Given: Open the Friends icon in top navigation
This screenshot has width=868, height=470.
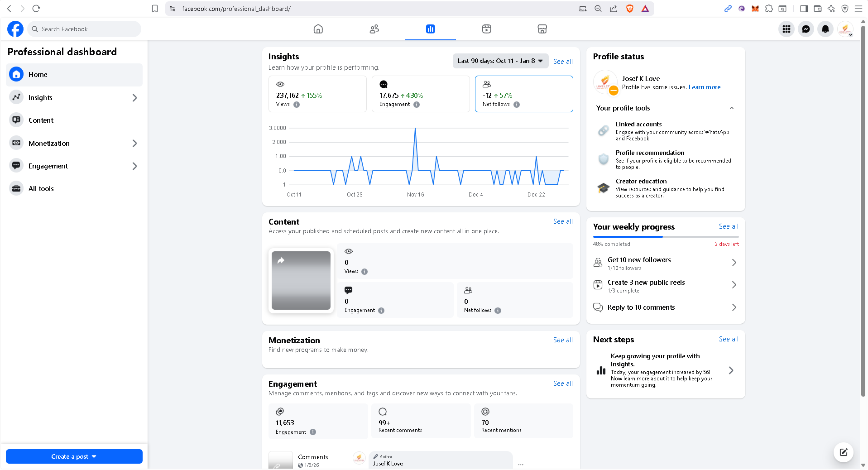Looking at the screenshot, I should coord(374,29).
